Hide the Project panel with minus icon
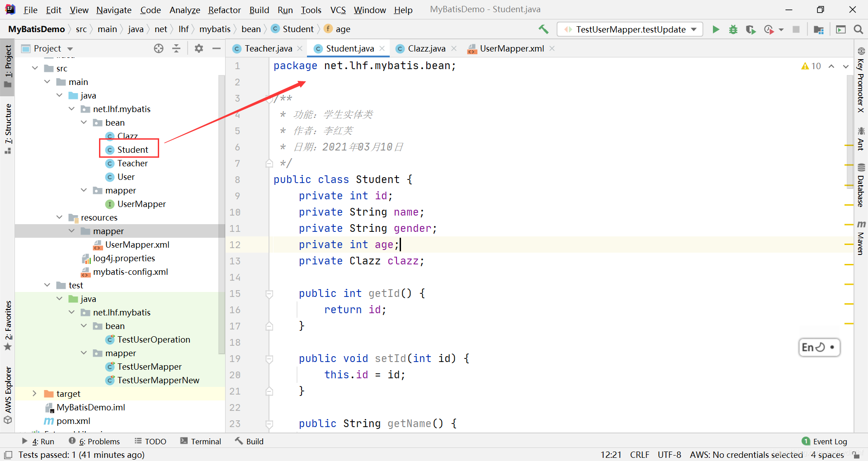Viewport: 868px width, 461px height. coord(217,48)
